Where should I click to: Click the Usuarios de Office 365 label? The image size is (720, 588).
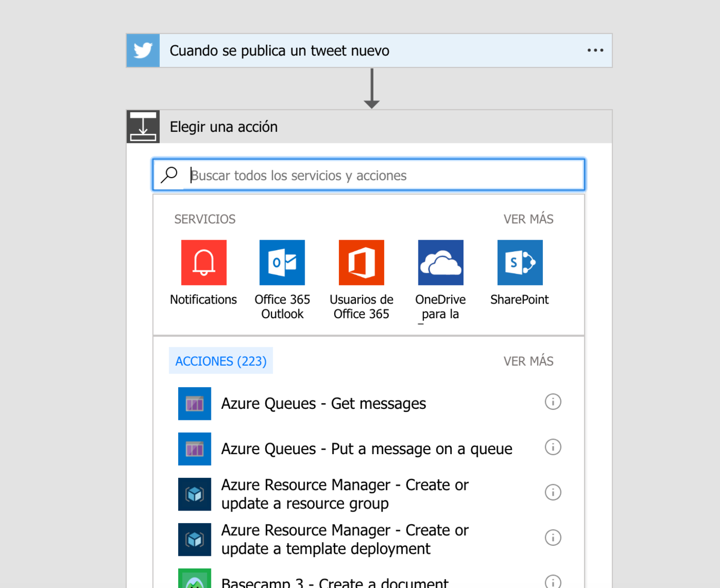tap(362, 307)
